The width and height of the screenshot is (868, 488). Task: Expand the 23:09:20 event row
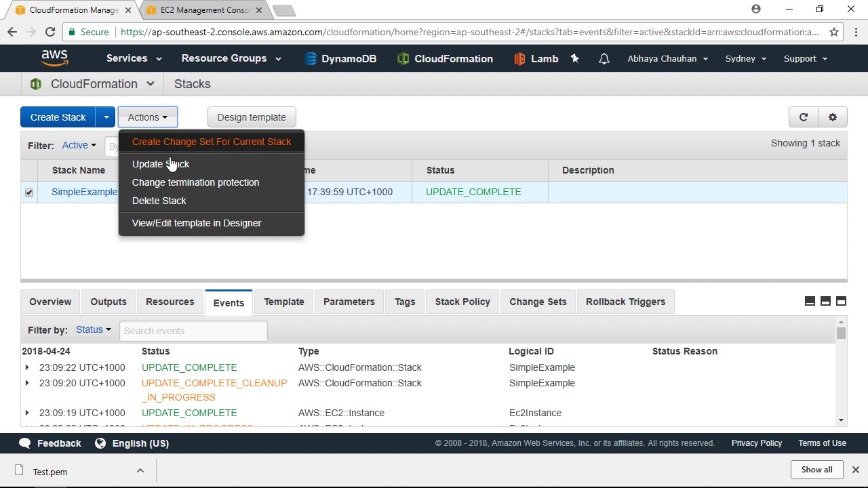(x=27, y=383)
